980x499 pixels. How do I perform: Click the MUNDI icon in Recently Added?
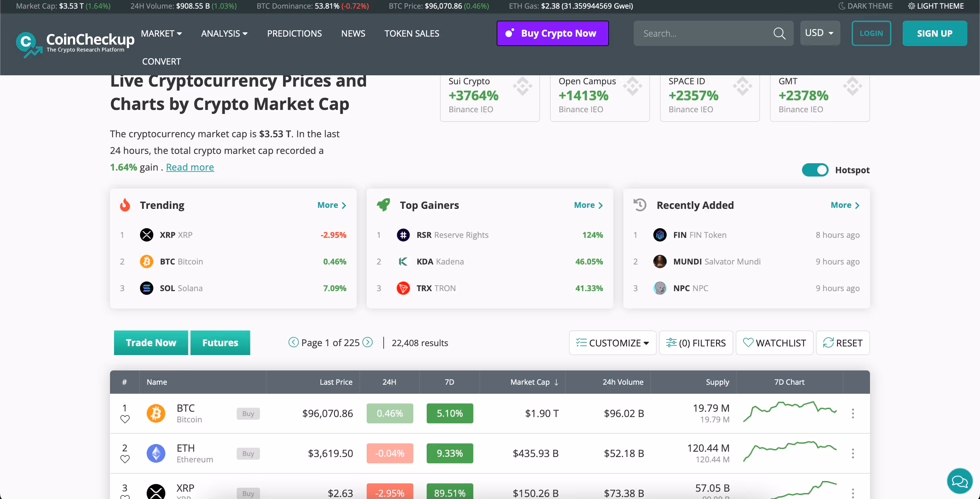660,261
